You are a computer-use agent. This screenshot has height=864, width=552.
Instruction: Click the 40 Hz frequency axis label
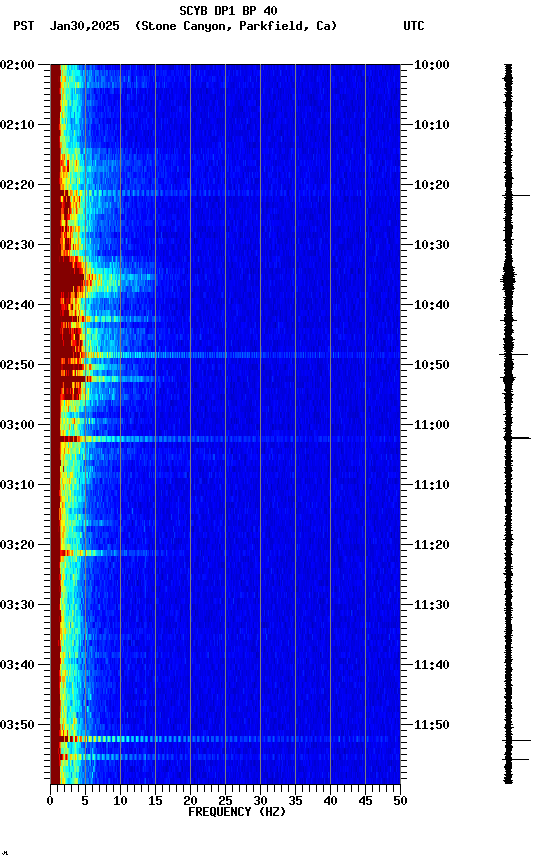[x=330, y=801]
